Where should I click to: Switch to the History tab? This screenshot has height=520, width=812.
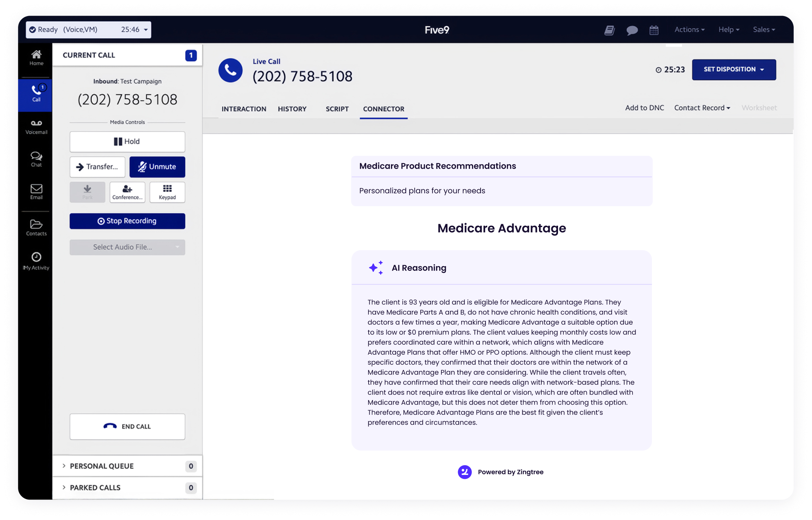tap(292, 109)
